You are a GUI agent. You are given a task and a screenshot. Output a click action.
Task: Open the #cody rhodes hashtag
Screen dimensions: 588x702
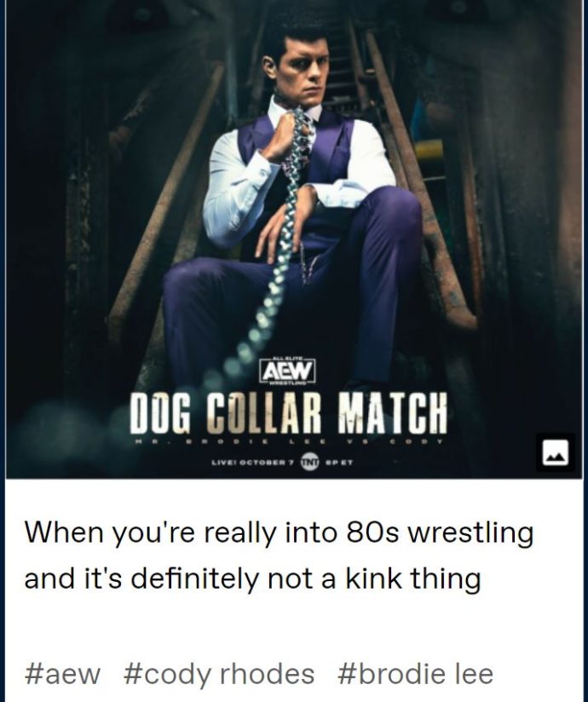pyautogui.click(x=219, y=674)
